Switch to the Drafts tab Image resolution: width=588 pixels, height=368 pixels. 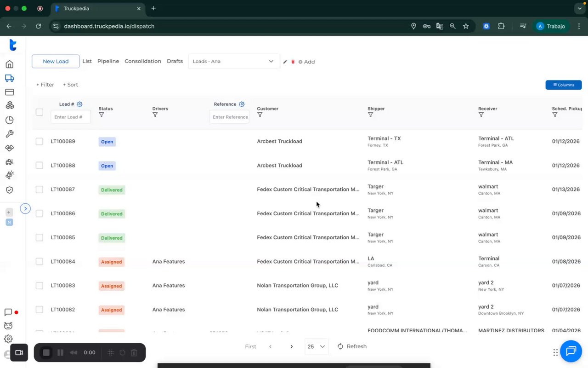[175, 61]
